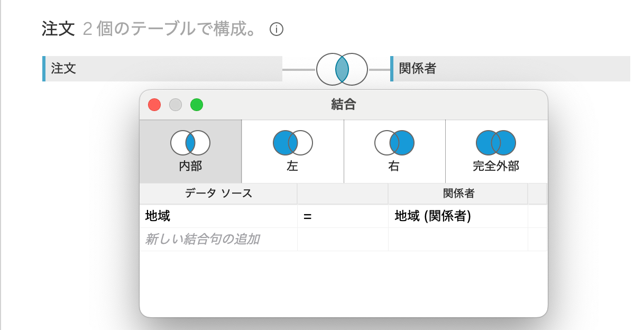Image resolution: width=644 pixels, height=330 pixels.
Task: Open the 地域 data source field dropdown
Action: tap(218, 216)
